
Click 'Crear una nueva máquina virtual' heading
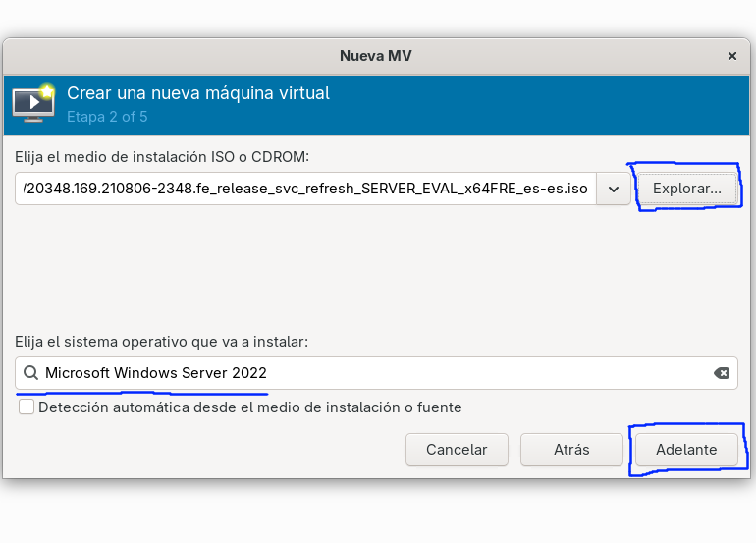198,93
